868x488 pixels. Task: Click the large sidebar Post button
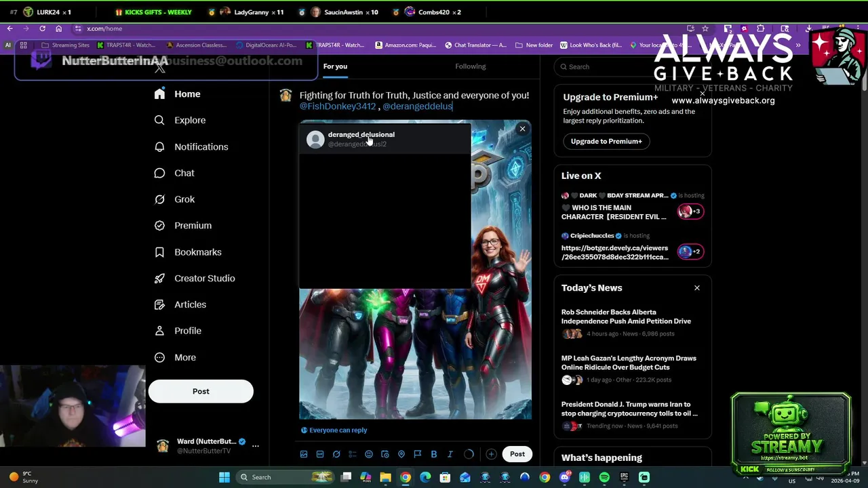click(x=201, y=391)
